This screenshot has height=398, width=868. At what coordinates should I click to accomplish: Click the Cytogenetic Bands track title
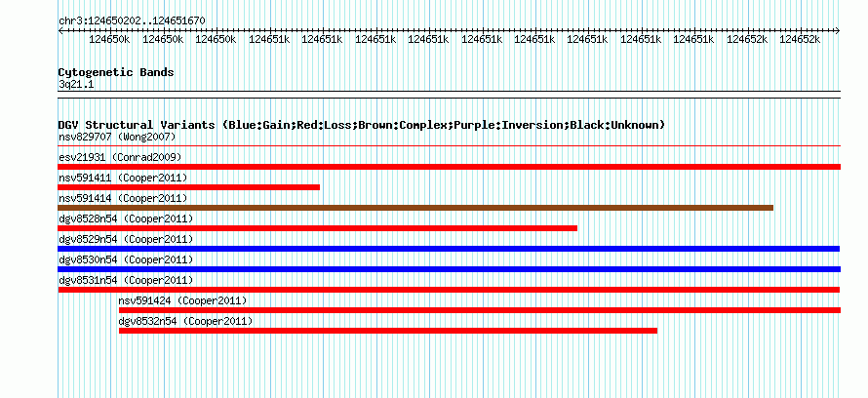(x=116, y=72)
